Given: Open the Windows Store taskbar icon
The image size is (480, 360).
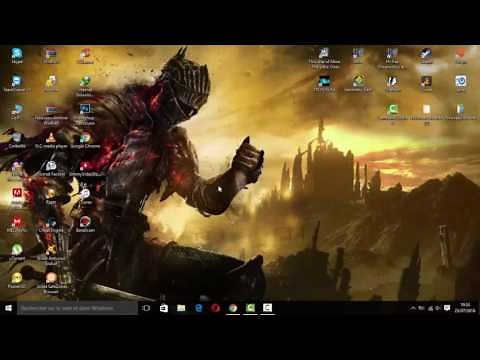Looking at the screenshot, I should tap(164, 308).
